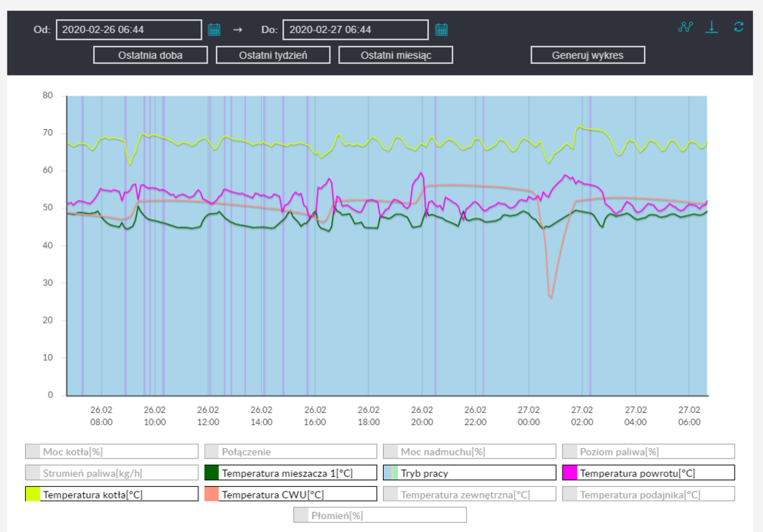This screenshot has height=532, width=763.
Task: Enable the Poziom paliwa legend item
Action: [648, 452]
